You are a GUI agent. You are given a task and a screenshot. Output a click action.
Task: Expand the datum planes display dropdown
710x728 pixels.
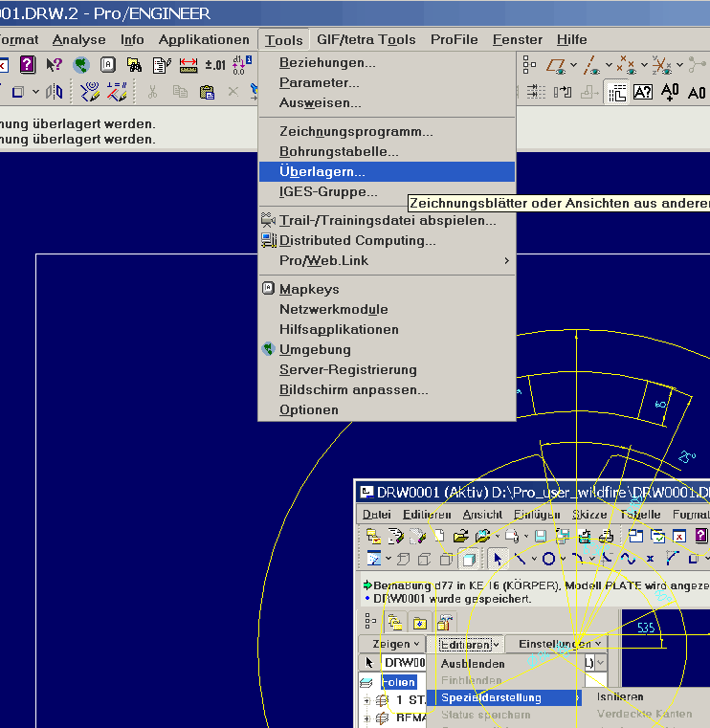point(574,65)
